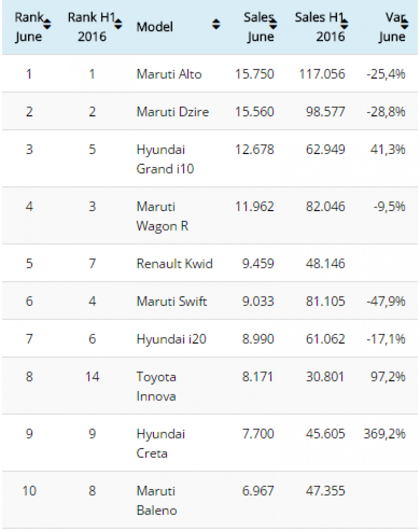Select the Maruti Baleno model cell

coord(157,501)
